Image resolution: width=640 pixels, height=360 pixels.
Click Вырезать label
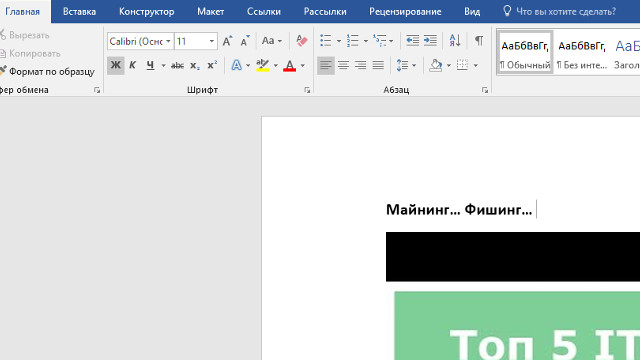coord(29,35)
